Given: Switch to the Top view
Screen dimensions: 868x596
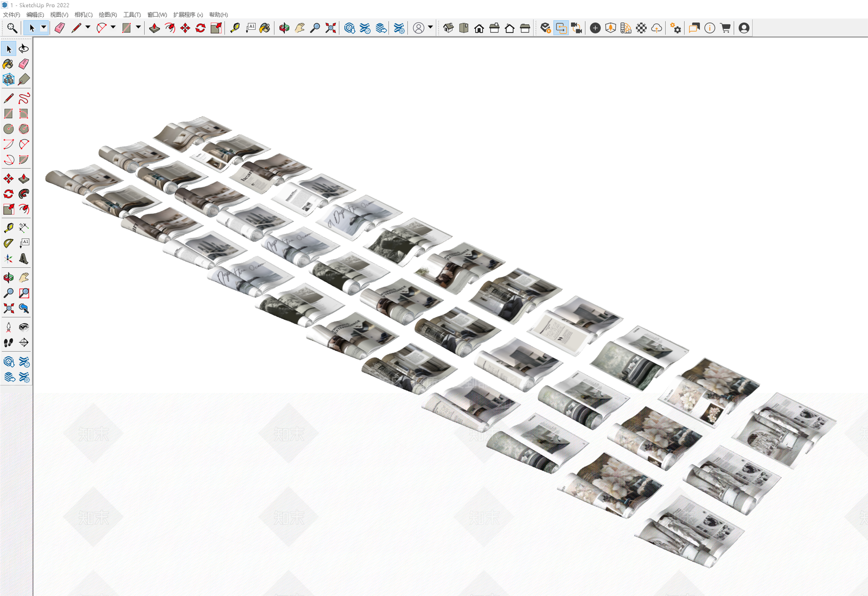Looking at the screenshot, I should coord(463,28).
